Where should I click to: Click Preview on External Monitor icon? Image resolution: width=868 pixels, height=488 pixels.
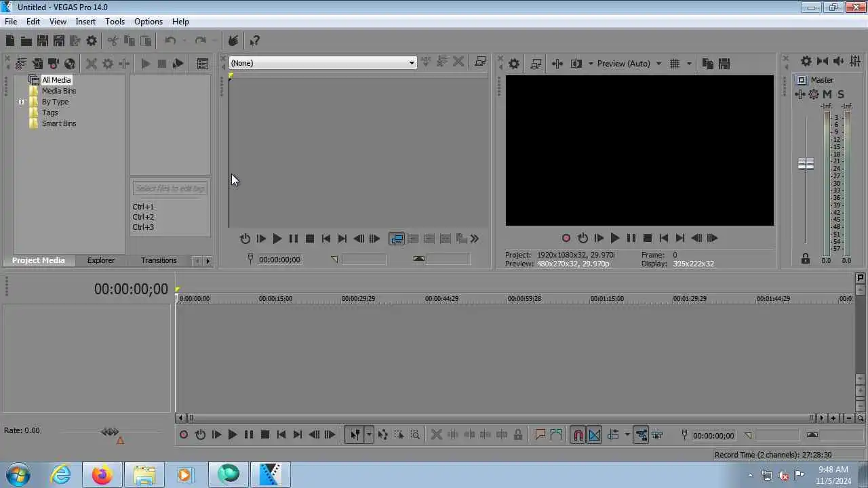pos(536,64)
